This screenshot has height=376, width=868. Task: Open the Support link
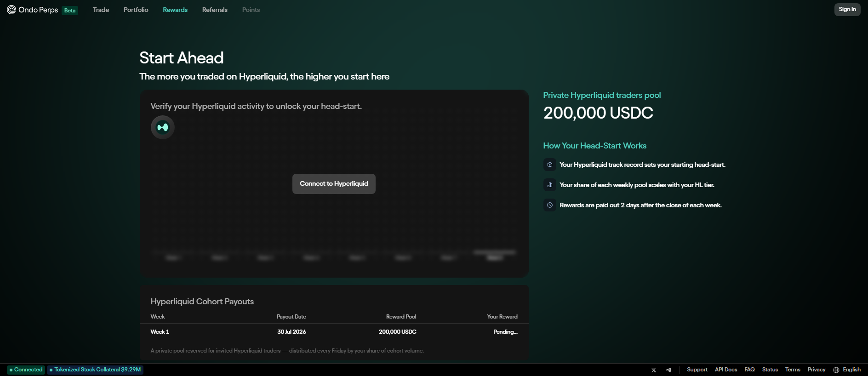[697, 370]
